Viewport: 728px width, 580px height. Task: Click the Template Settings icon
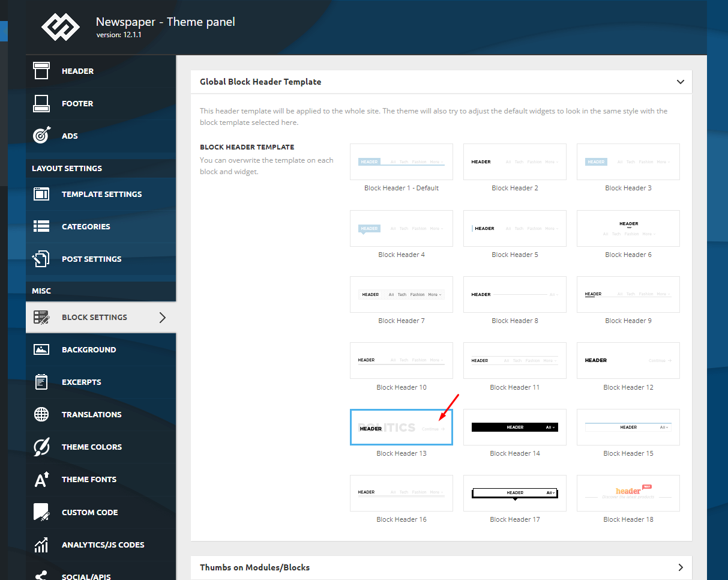pos(41,194)
